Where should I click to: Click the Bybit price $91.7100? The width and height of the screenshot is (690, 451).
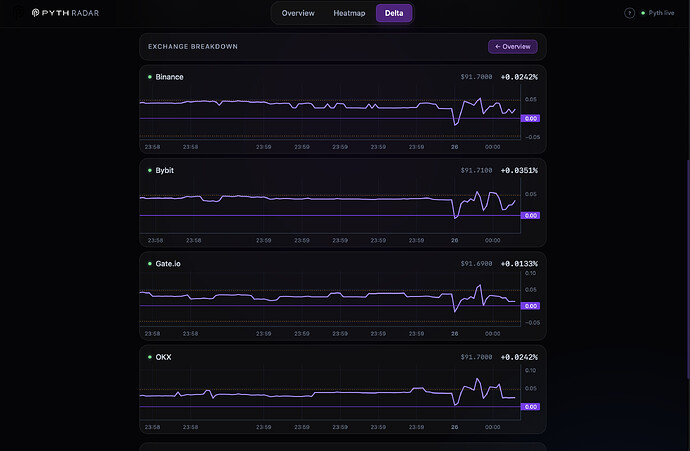tap(476, 170)
